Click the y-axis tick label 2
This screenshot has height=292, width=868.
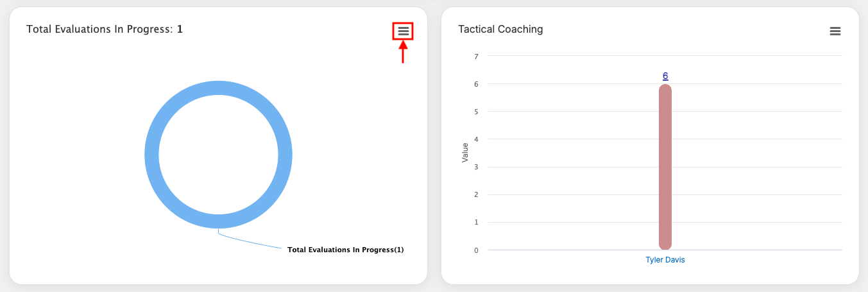point(476,194)
